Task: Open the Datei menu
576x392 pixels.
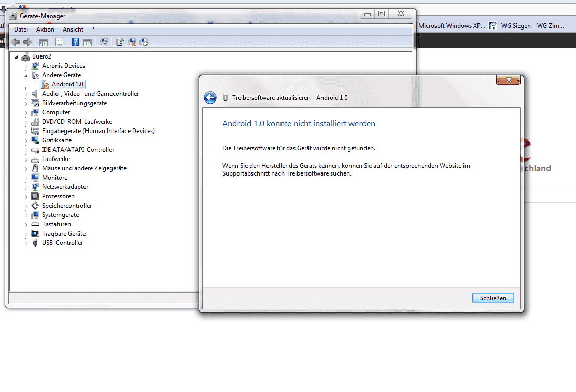Action: (21, 30)
